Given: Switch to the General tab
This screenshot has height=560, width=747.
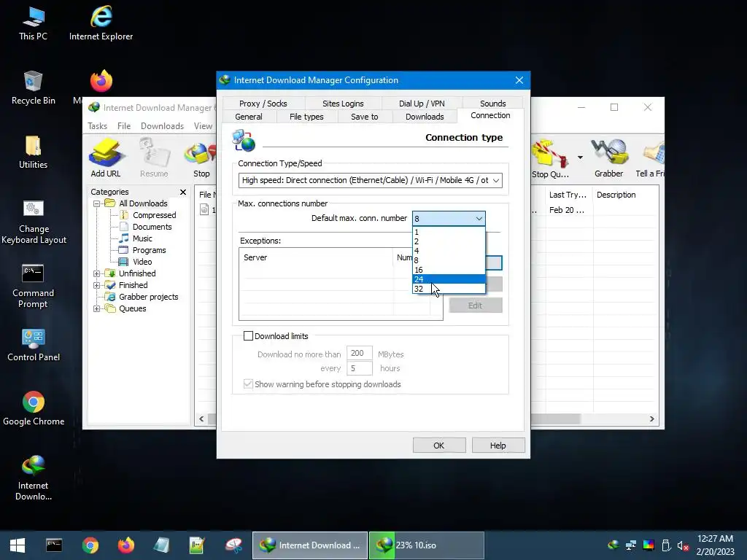Looking at the screenshot, I should point(249,117).
